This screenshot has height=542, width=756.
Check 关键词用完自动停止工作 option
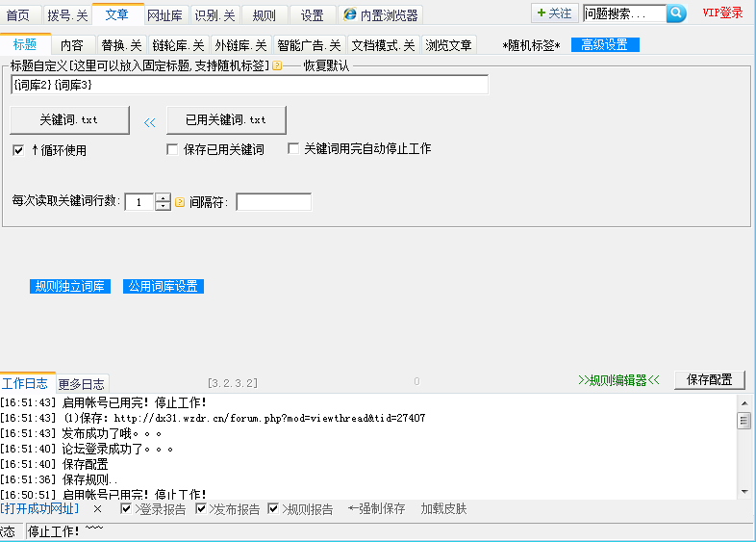coord(293,148)
